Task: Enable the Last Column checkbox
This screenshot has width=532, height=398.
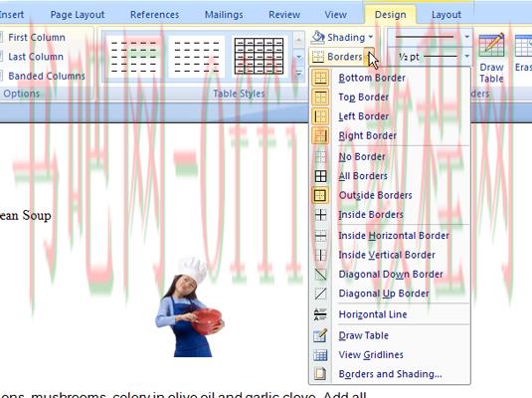Action: [x=1, y=57]
